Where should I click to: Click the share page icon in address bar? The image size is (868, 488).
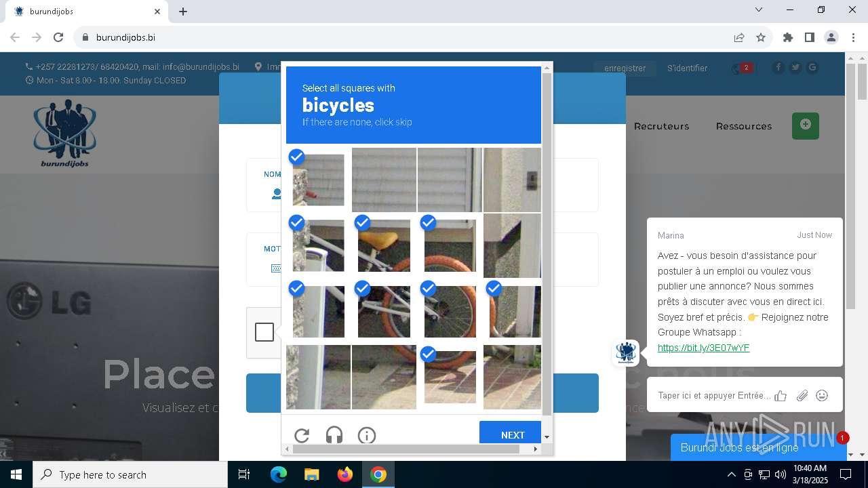(739, 37)
